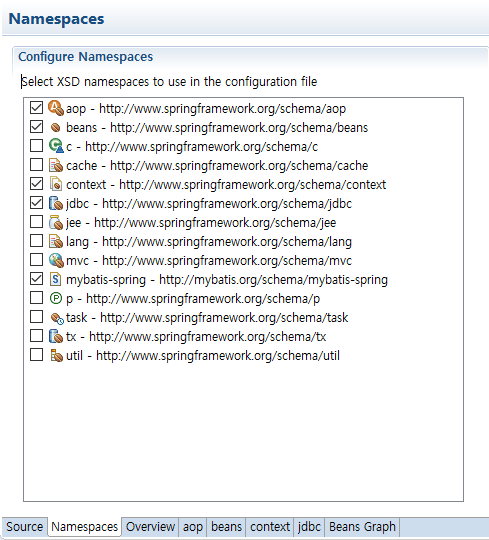Image resolution: width=489 pixels, height=540 pixels.
Task: Open the context editor tab
Action: (270, 527)
